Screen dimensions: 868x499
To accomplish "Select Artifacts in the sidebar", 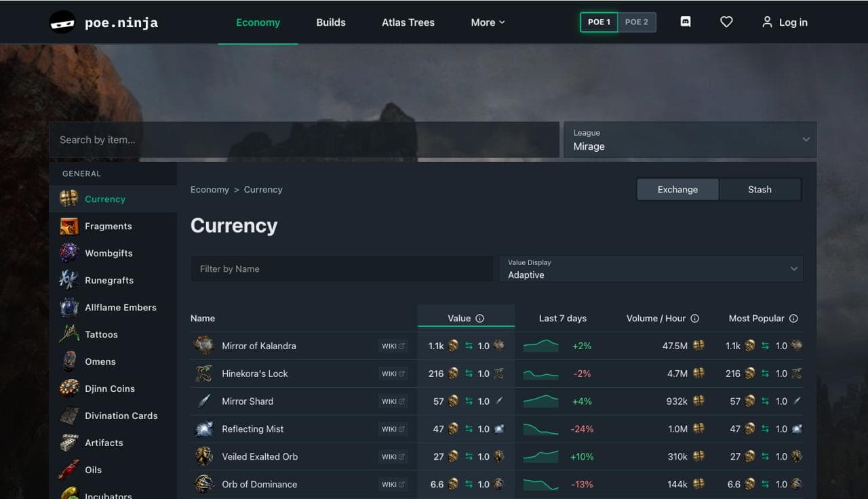I will pyautogui.click(x=113, y=443).
